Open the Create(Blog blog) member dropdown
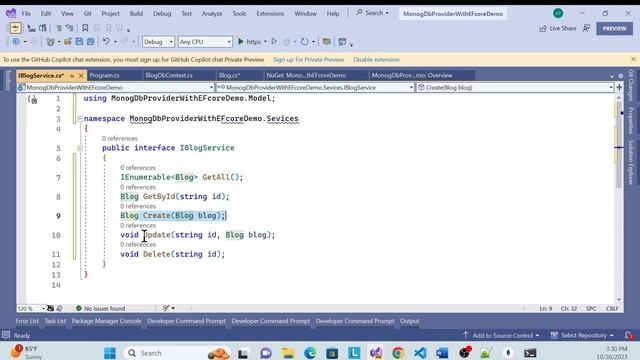Screen dimensions: 640x360 (x=515, y=87)
